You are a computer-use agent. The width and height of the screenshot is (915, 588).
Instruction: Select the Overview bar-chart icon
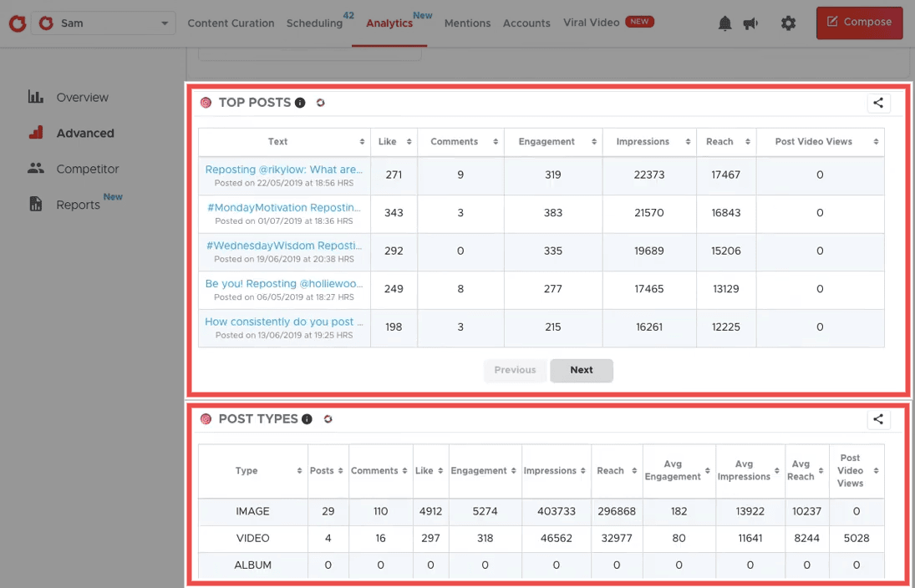pos(35,97)
